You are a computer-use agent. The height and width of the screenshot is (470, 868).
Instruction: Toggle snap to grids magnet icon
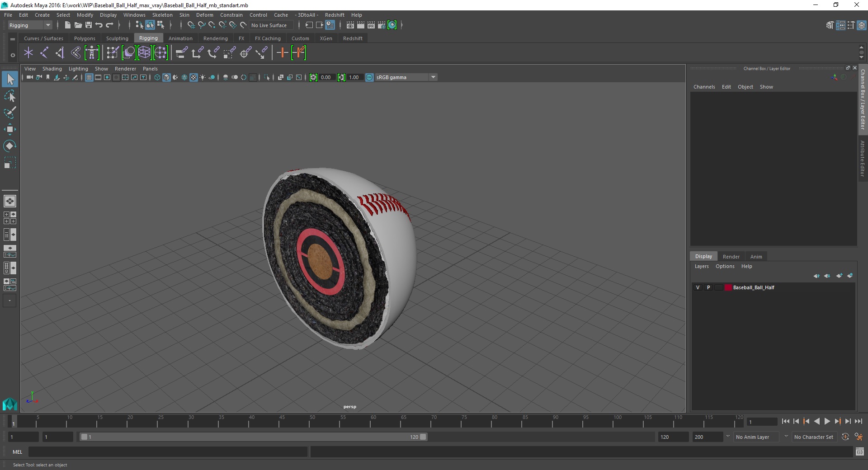pos(191,25)
